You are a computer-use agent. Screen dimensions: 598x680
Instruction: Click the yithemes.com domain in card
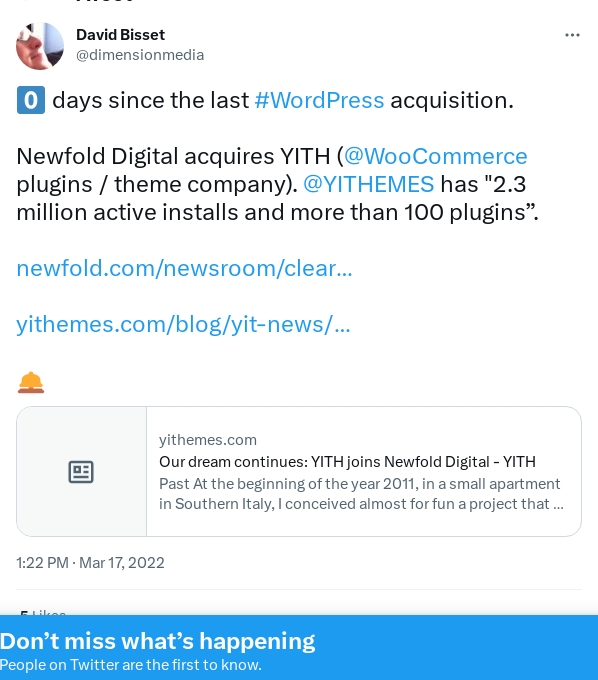click(208, 440)
